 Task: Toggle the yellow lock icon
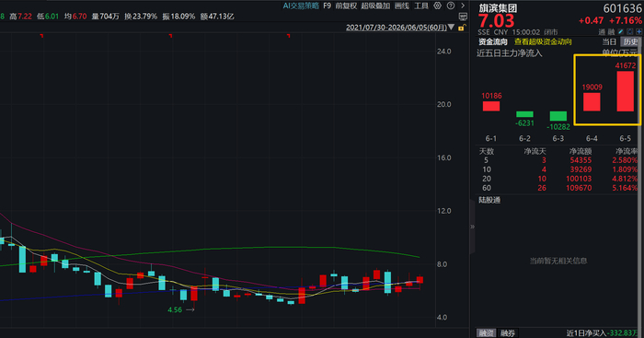tap(462, 28)
